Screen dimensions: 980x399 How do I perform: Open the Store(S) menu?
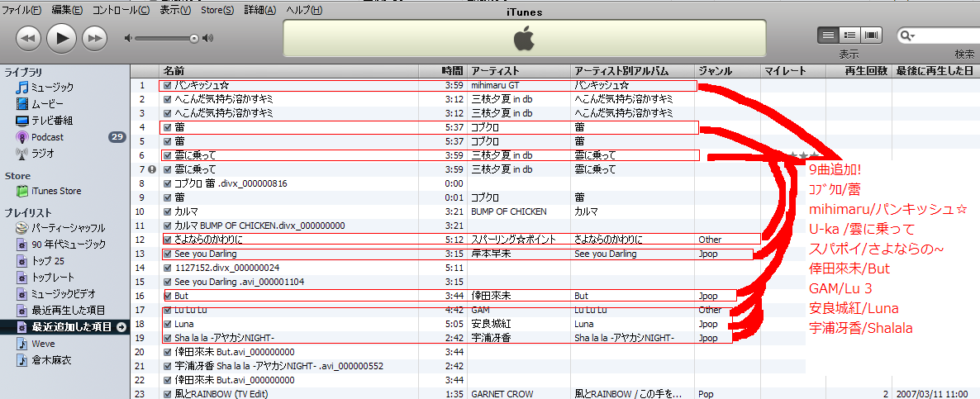click(x=217, y=10)
